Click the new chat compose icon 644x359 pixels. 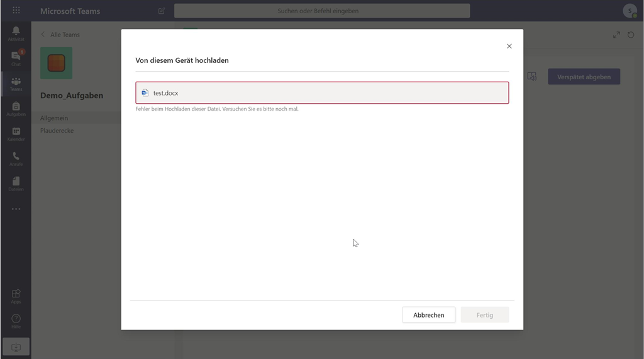(162, 11)
